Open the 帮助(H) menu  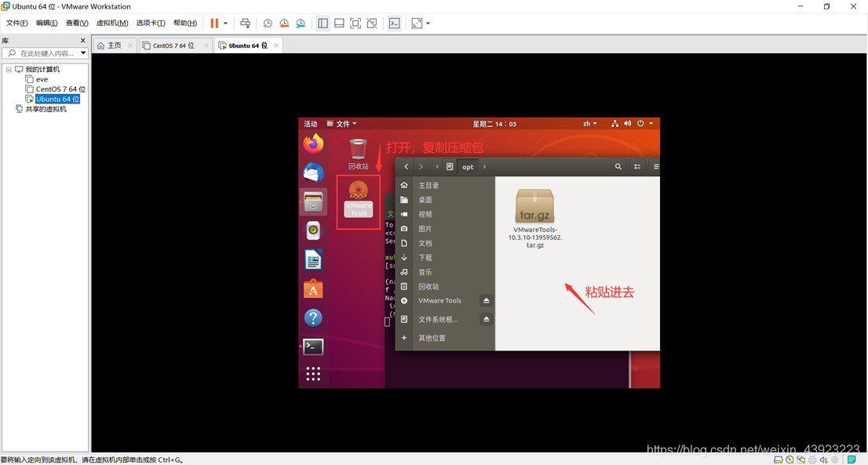point(185,24)
